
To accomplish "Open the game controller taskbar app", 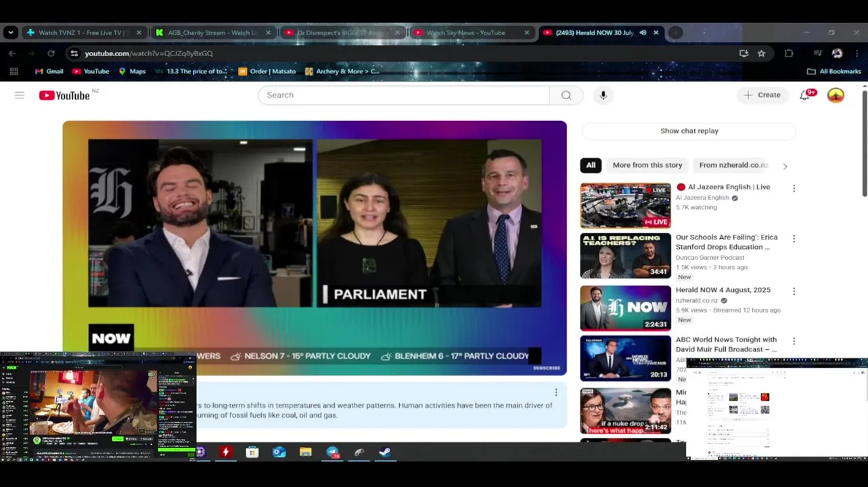I will pos(359,453).
